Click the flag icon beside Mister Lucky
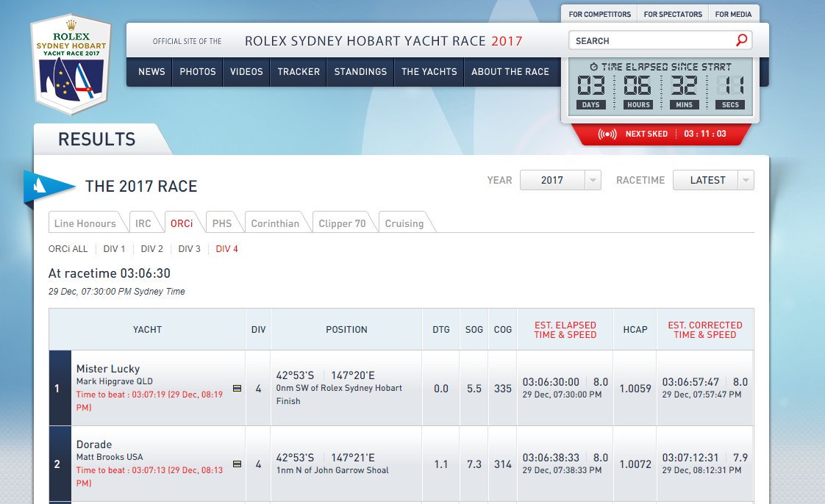 click(237, 389)
